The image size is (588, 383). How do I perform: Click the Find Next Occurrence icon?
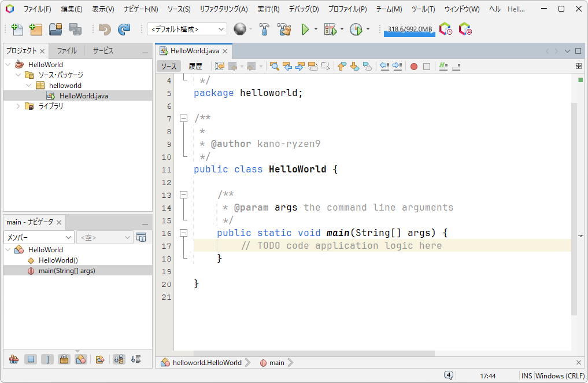coord(299,67)
